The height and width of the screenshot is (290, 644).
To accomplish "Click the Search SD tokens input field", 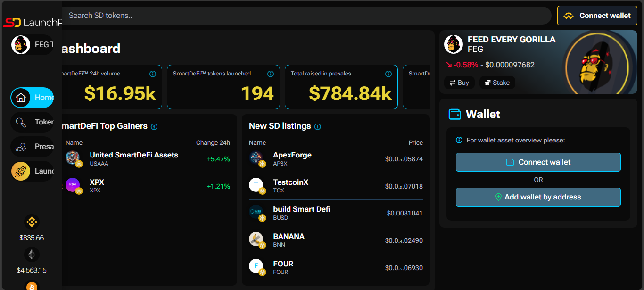I will click(306, 16).
